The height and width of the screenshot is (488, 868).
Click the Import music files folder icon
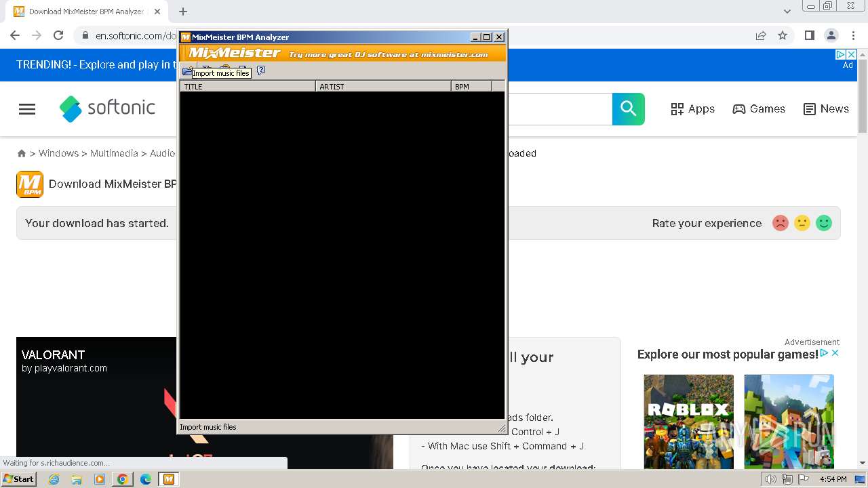click(186, 70)
